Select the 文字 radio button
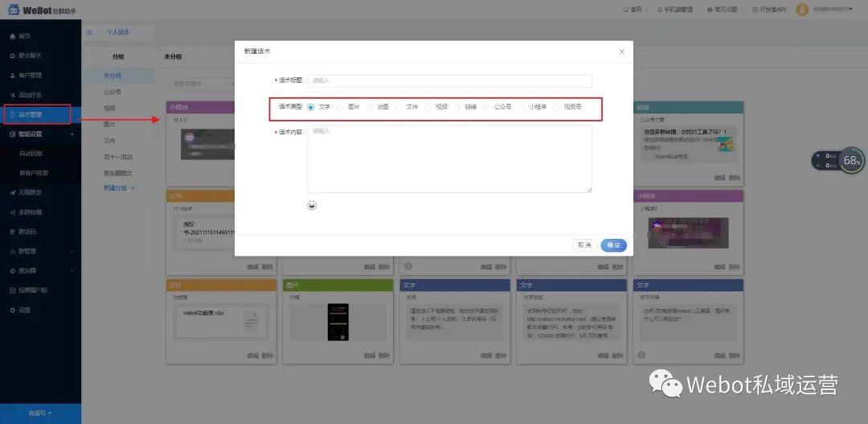 [310, 107]
